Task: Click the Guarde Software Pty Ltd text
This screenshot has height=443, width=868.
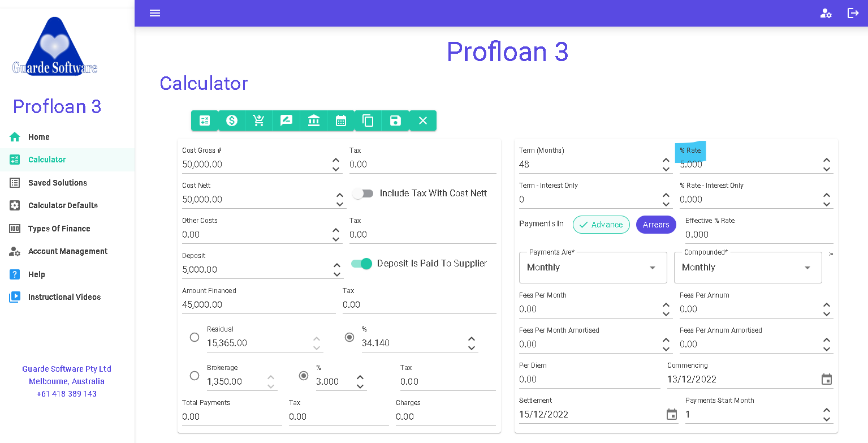Action: 67,369
